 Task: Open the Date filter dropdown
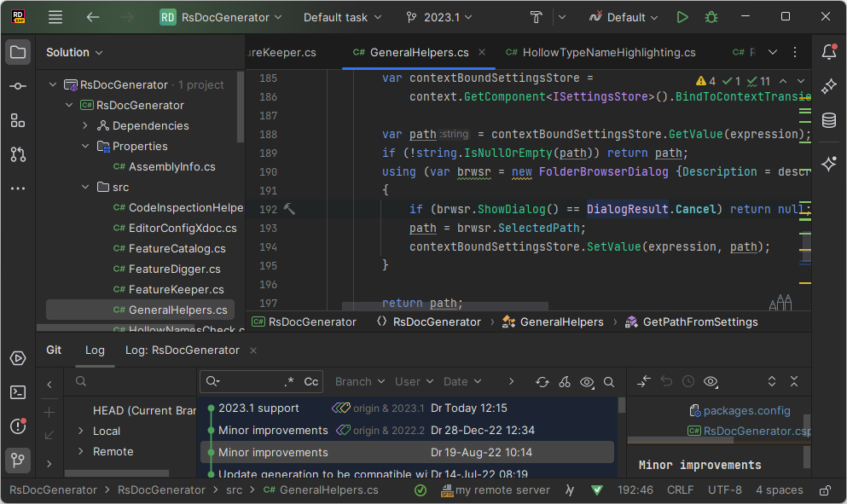tap(461, 381)
